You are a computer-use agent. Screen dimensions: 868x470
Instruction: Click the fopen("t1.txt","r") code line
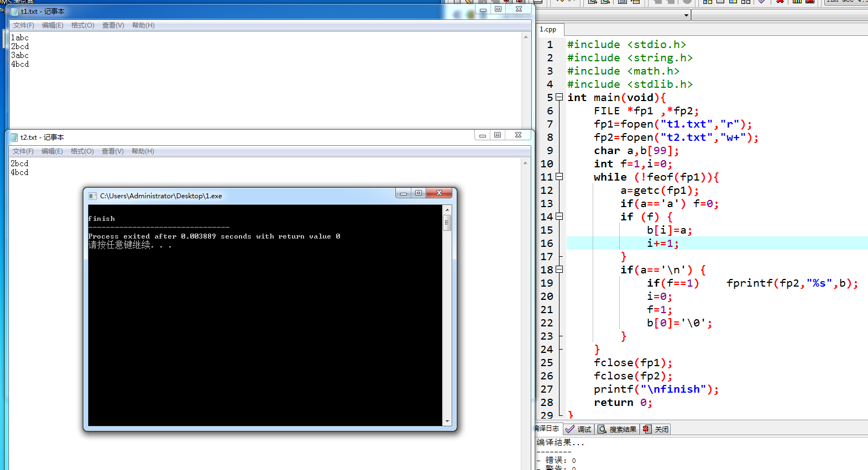tap(673, 124)
